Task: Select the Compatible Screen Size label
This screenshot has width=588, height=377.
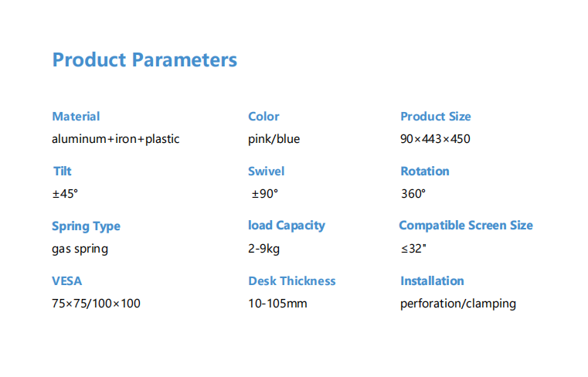Action: (x=466, y=226)
